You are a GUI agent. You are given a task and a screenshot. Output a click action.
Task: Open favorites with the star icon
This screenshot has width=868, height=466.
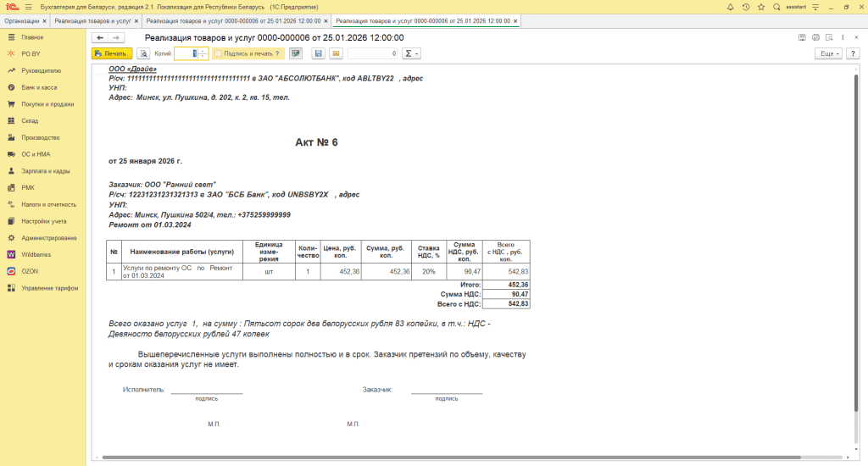761,7
